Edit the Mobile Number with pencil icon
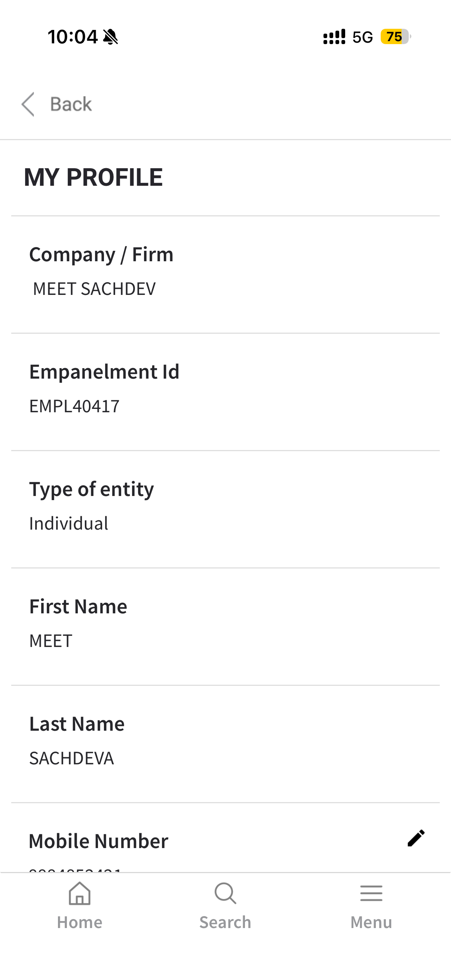The width and height of the screenshot is (451, 980). (415, 838)
